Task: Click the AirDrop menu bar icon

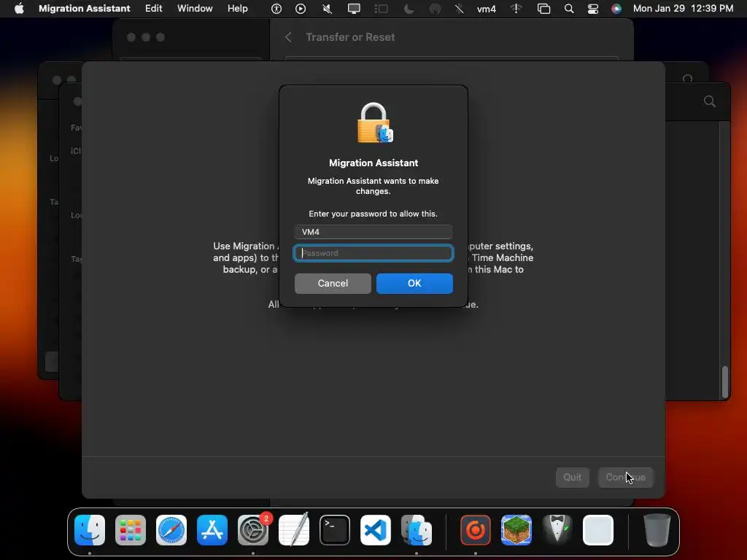Action: coord(435,9)
